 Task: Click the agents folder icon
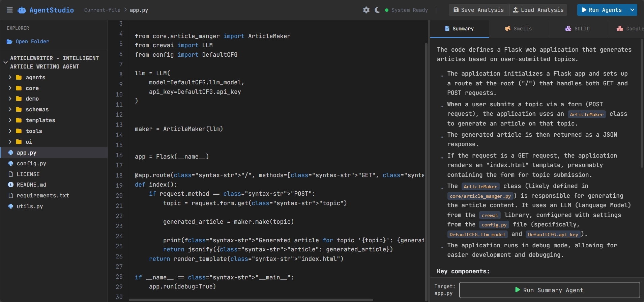coord(19,77)
